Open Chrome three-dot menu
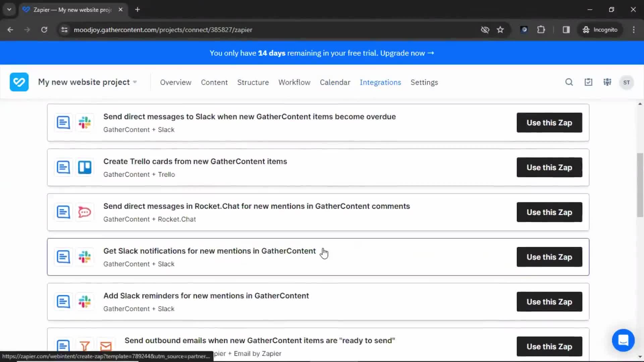Image resolution: width=644 pixels, height=362 pixels. point(634,30)
